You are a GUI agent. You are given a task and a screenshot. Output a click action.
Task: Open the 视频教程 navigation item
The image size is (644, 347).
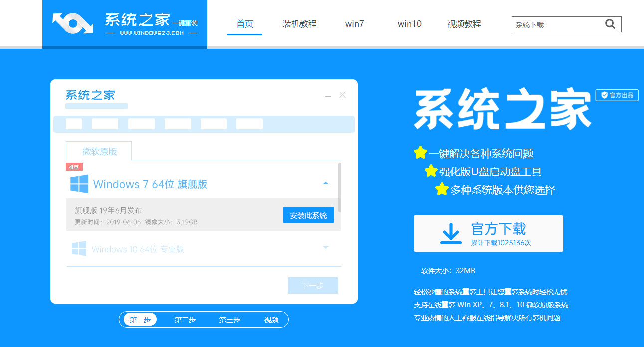pos(464,24)
